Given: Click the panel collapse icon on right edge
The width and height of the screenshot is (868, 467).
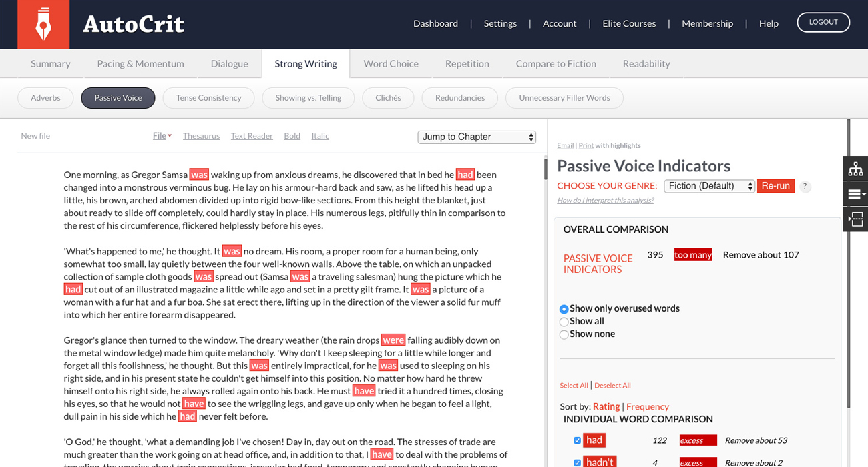Looking at the screenshot, I should coord(855,219).
